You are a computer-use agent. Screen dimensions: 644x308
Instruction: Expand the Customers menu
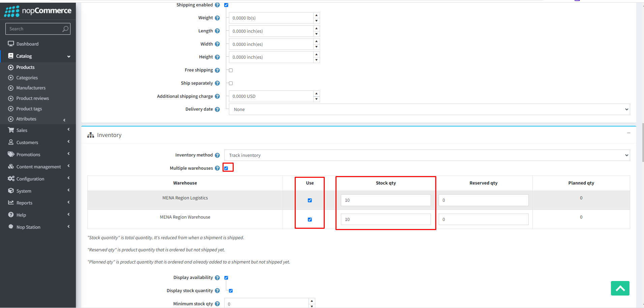68,142
